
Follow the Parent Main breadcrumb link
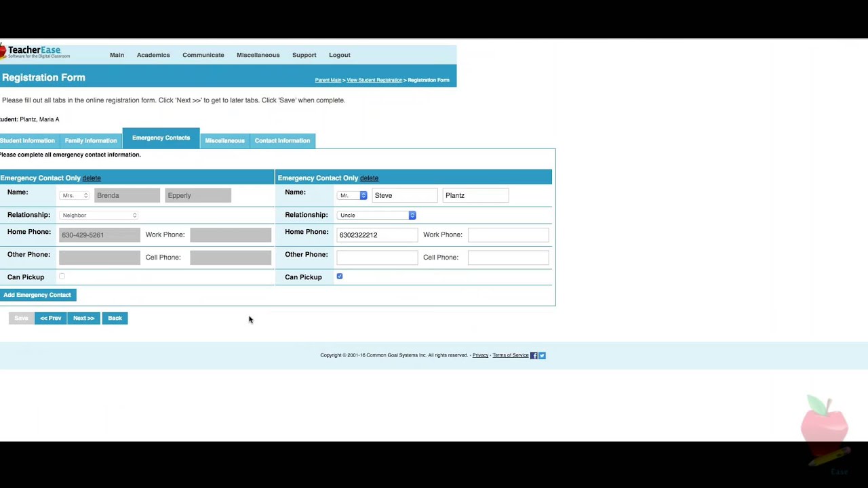pyautogui.click(x=328, y=80)
